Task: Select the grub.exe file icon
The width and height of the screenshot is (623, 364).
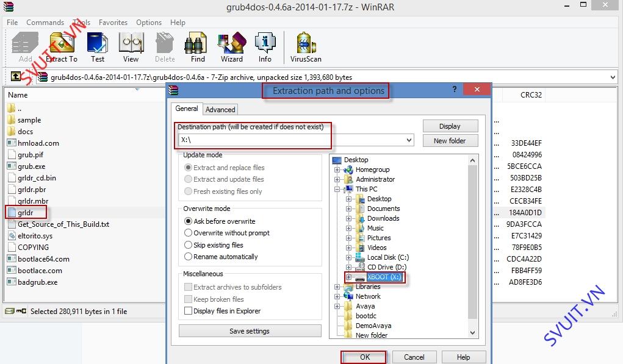Action: pos(12,166)
